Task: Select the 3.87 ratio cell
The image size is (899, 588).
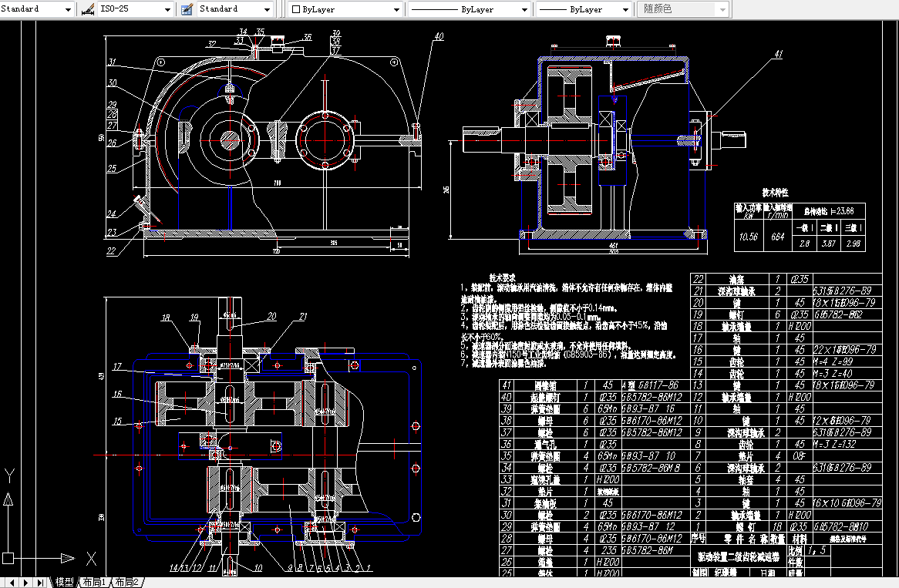Action: point(829,244)
